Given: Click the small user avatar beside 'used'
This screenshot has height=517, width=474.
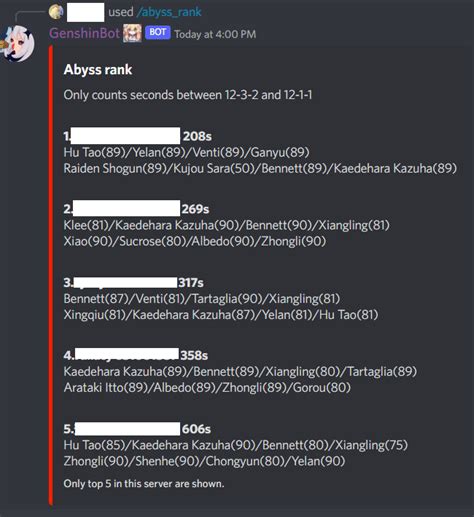Looking at the screenshot, I should point(56,12).
